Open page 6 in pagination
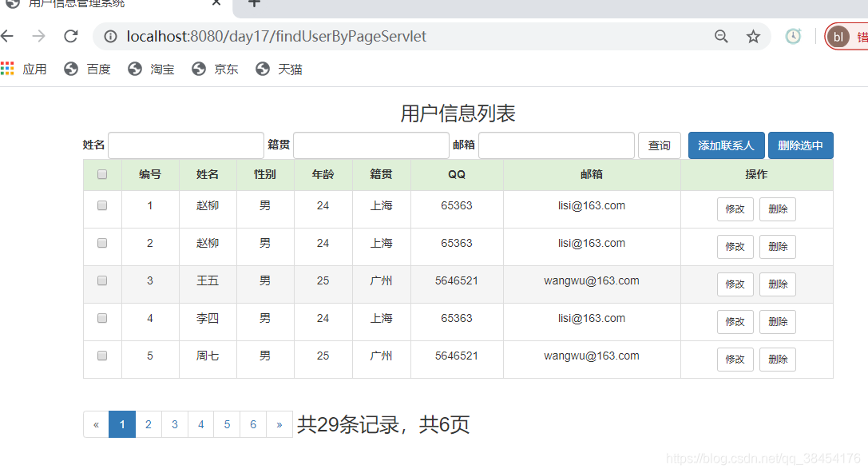Viewport: 868px width, 473px height. point(253,424)
